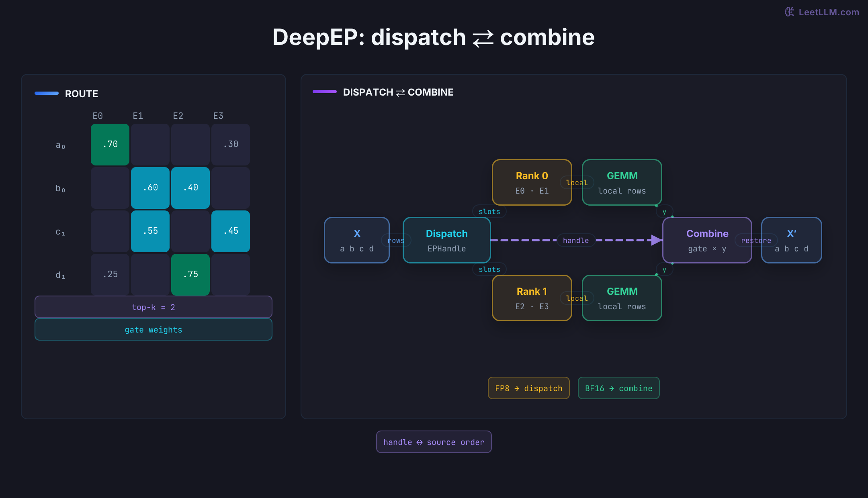Click the E1 column header

(x=138, y=116)
